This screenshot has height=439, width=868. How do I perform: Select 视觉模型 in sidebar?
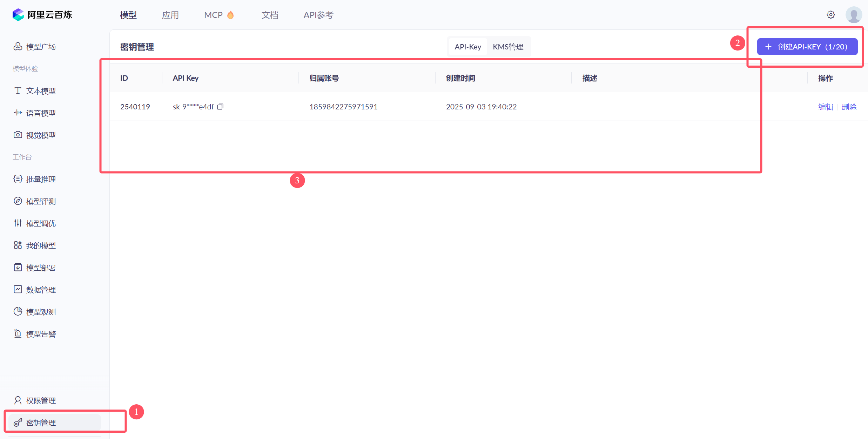click(x=41, y=135)
